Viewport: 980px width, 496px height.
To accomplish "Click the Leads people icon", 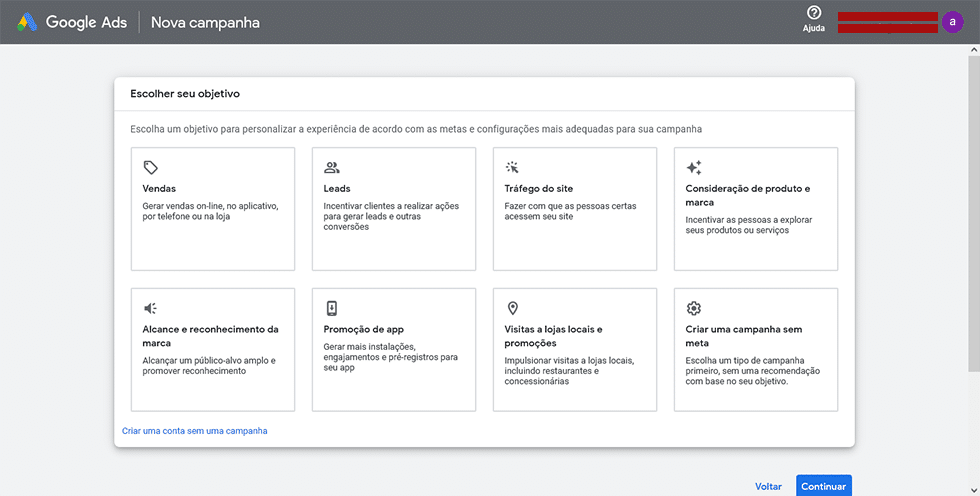I will [331, 167].
